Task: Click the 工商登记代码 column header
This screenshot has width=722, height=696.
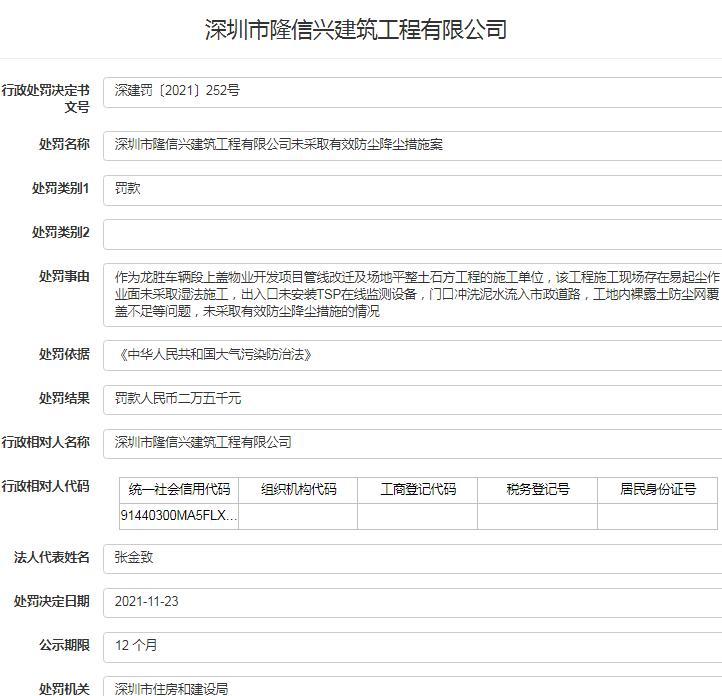Action: click(418, 490)
